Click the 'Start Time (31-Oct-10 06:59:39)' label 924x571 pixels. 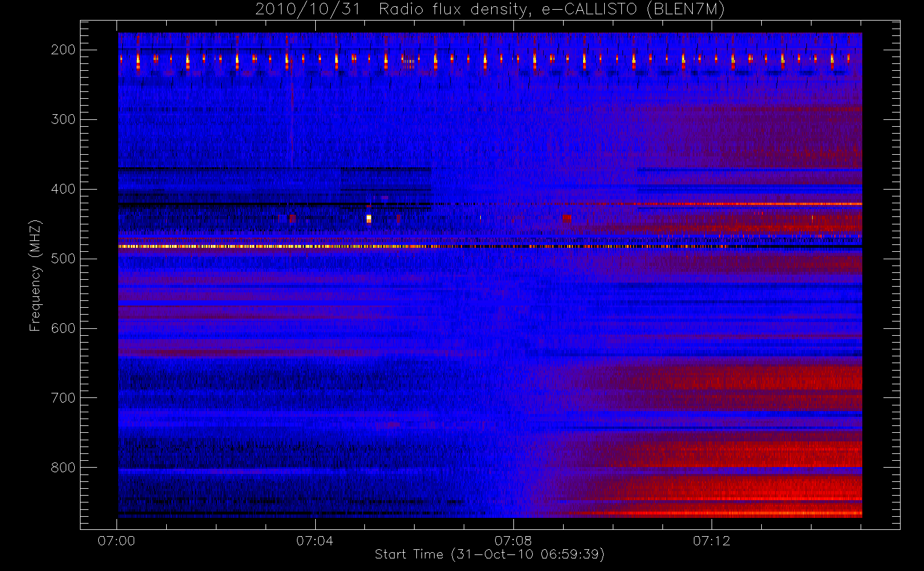[x=489, y=554]
